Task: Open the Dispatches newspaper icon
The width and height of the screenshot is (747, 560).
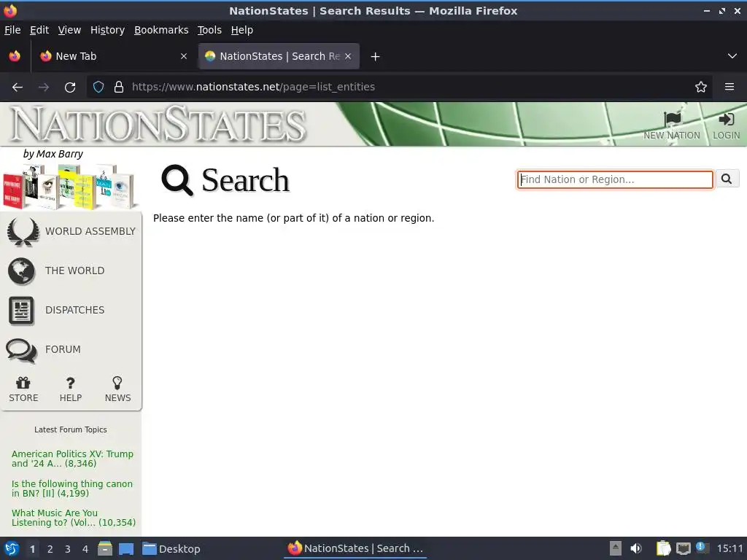Action: point(21,311)
